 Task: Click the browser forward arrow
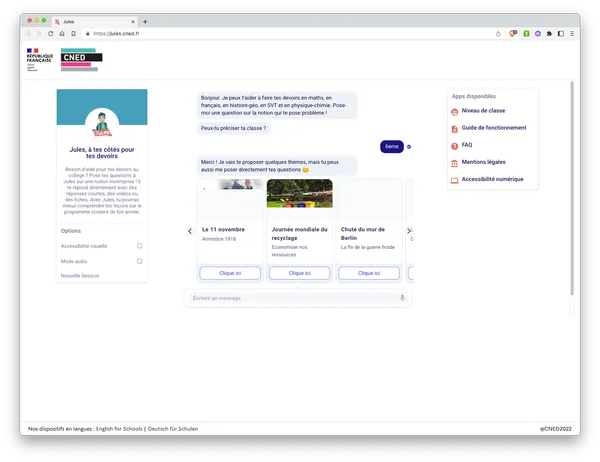tap(39, 34)
